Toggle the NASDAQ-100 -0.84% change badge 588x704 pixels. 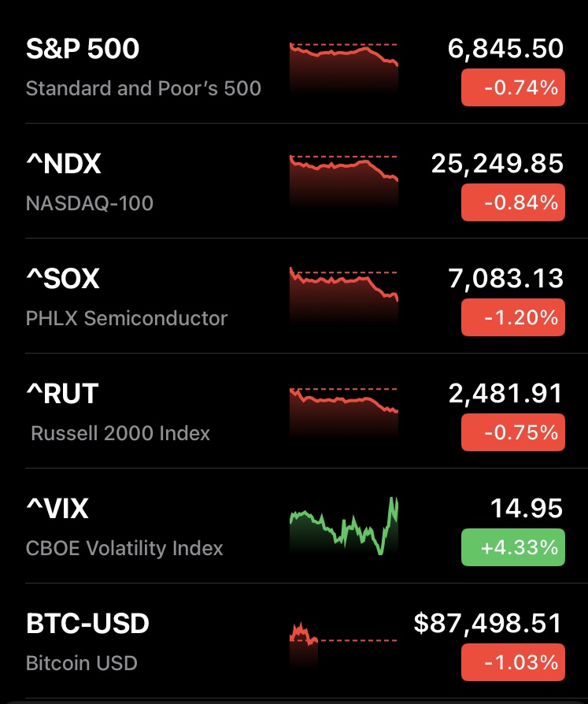512,202
